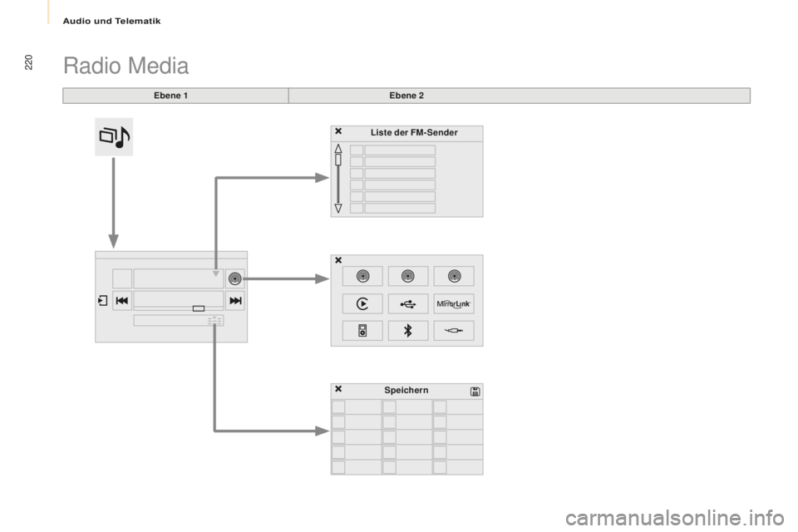Open the Radio Media music icon
Image resolution: width=798 pixels, height=532 pixels.
114,137
